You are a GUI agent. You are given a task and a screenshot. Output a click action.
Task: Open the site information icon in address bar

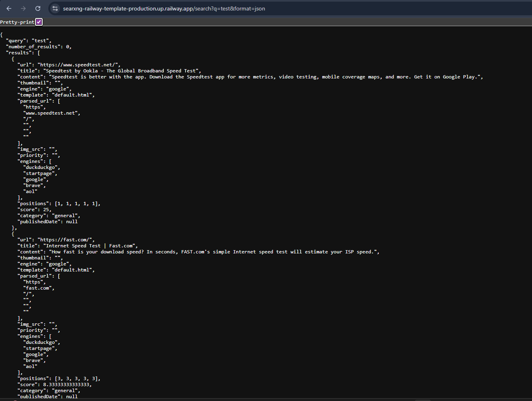point(55,8)
